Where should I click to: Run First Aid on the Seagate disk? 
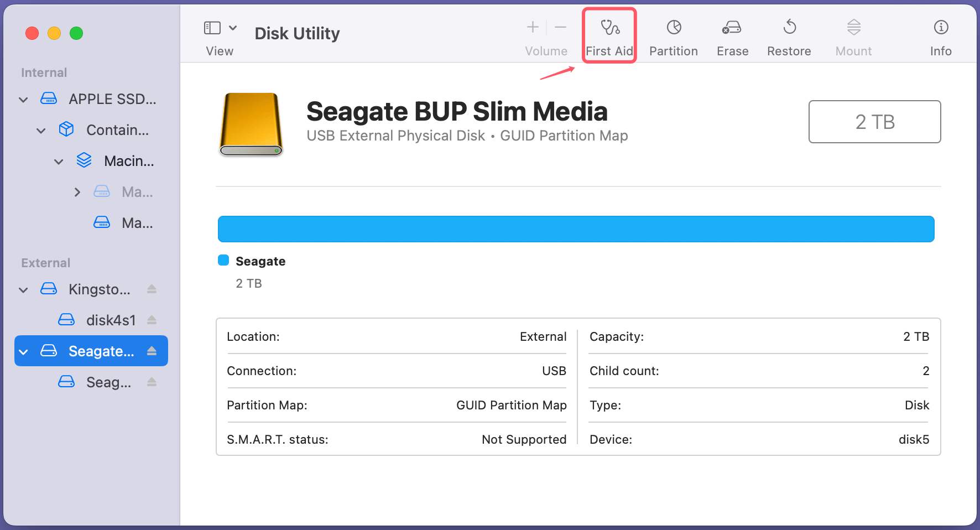click(609, 34)
